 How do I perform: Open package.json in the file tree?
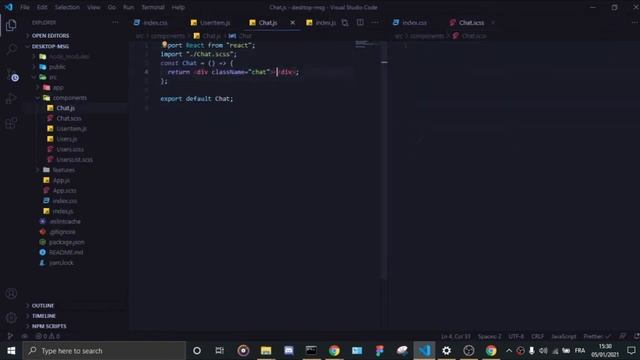[67, 242]
